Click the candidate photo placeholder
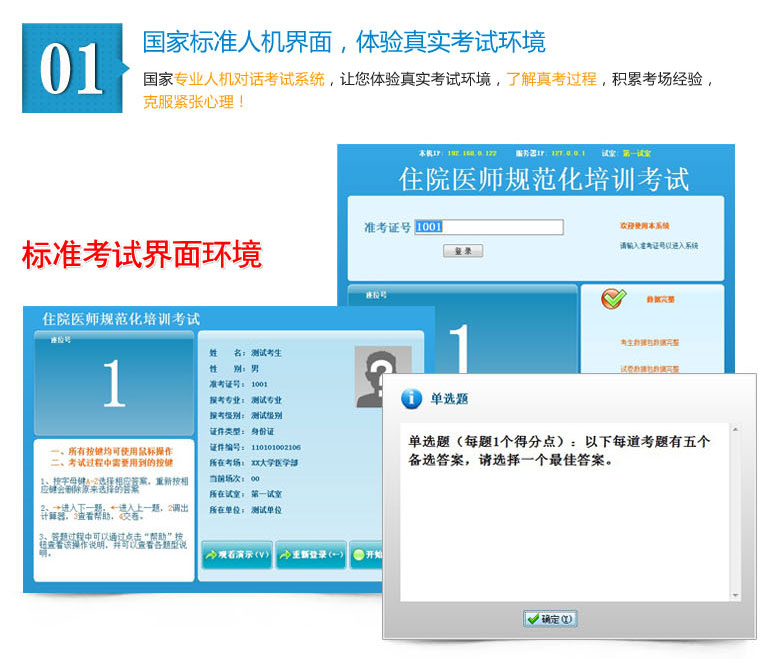Screen dimensions: 780x659 382,376
